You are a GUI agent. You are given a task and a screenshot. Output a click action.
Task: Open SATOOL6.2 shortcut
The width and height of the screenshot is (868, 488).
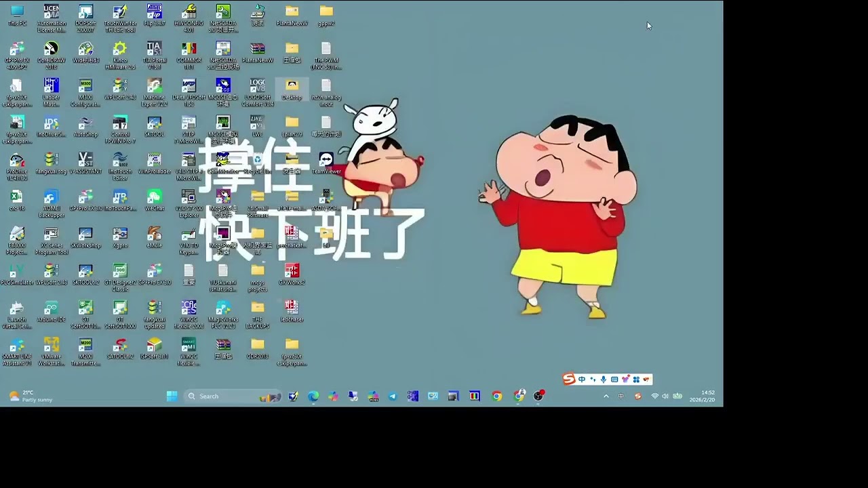tap(120, 348)
